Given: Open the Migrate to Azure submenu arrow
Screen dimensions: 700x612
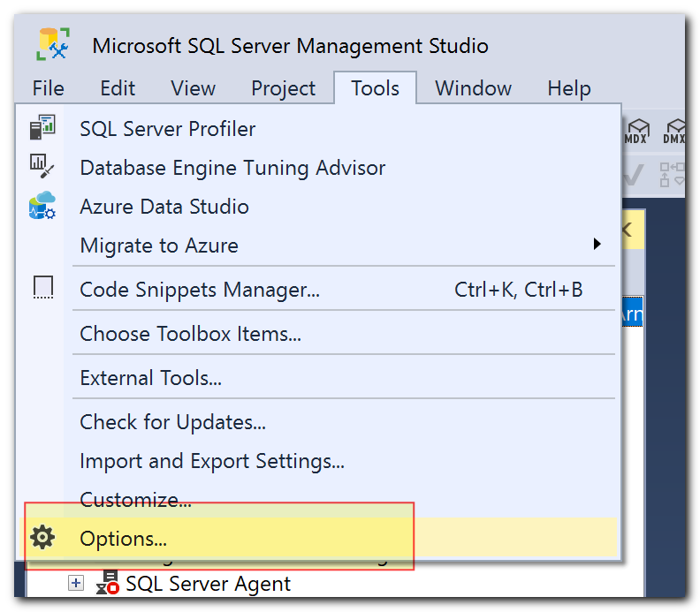Looking at the screenshot, I should point(597,244).
